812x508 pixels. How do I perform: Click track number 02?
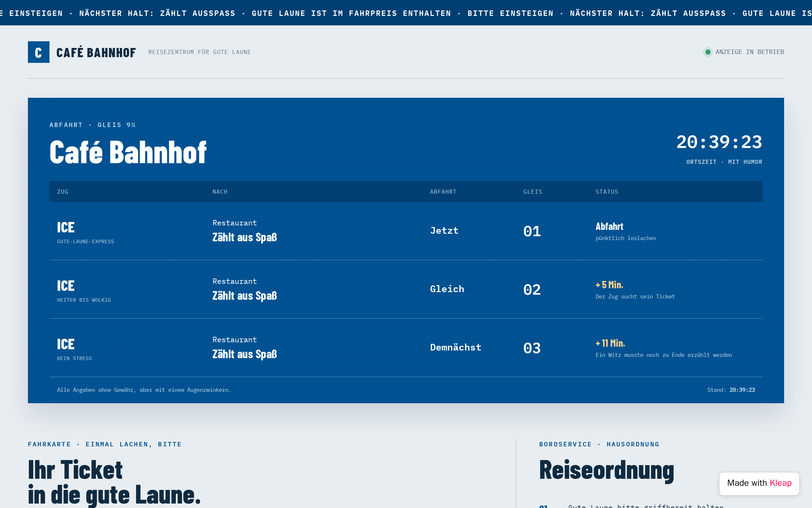coord(532,290)
